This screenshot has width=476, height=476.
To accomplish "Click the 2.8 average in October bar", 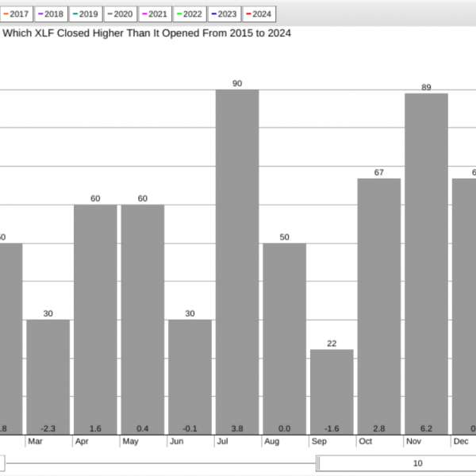I will [379, 428].
